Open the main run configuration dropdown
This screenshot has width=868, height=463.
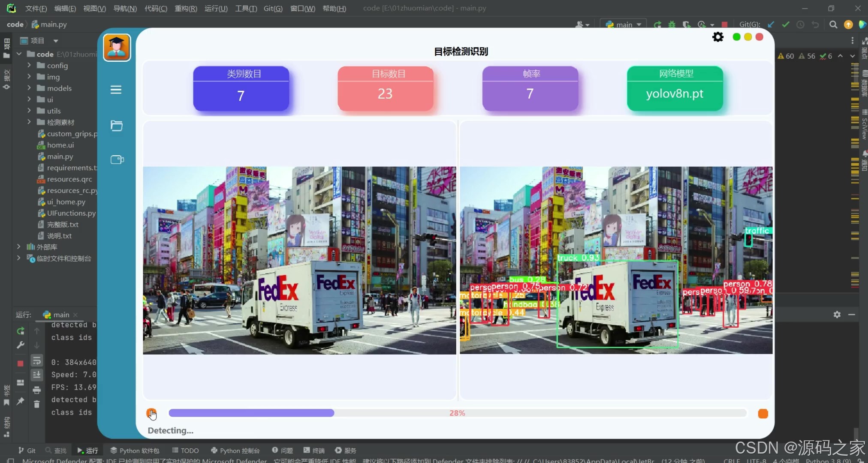coord(624,24)
